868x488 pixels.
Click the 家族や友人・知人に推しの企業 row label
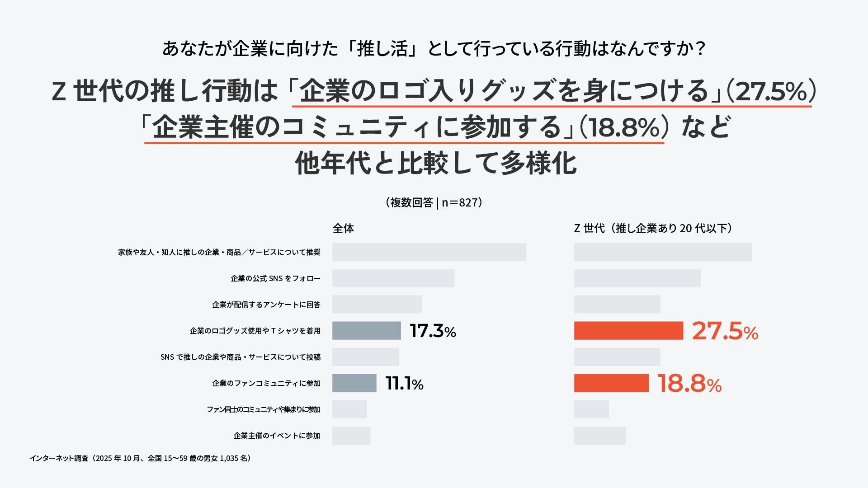point(219,252)
